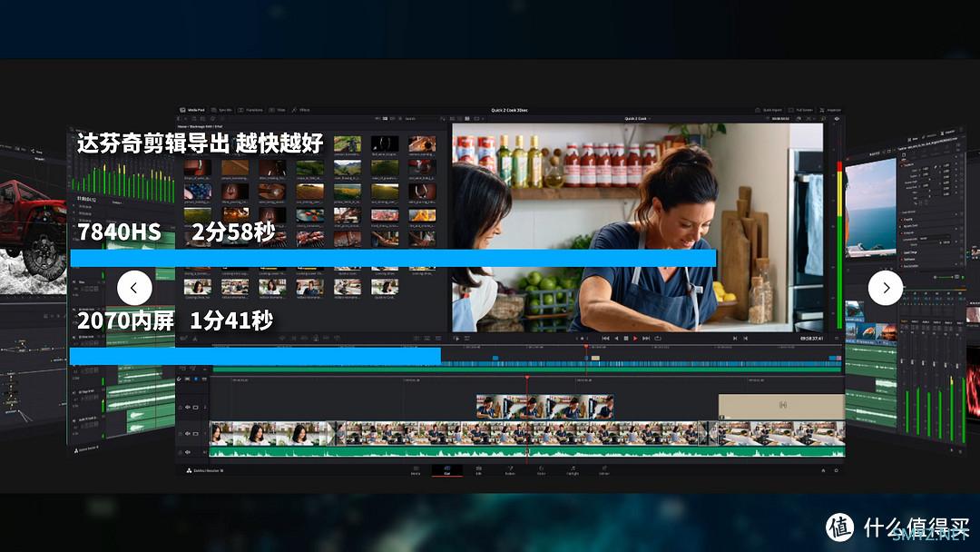Click the red playhead marker on the upper timeline
The width and height of the screenshot is (980, 552).
click(x=586, y=346)
